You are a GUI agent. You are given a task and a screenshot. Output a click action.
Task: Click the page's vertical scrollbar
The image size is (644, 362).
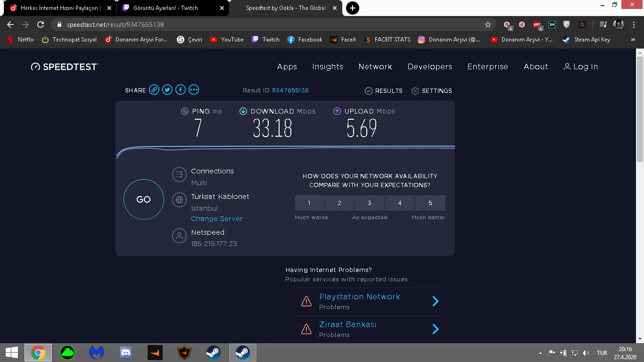[x=640, y=108]
